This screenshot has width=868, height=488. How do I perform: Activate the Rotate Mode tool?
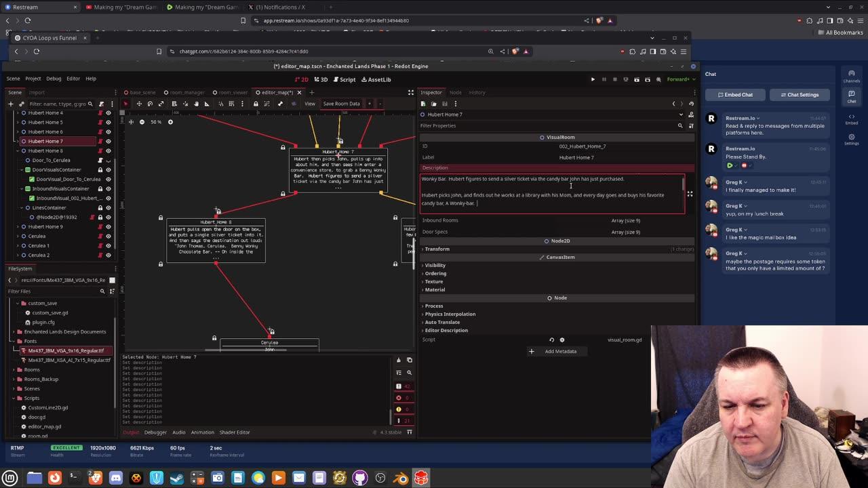point(150,104)
